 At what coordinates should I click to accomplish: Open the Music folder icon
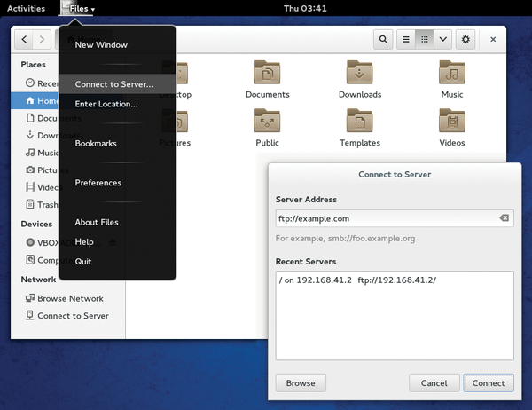452,72
